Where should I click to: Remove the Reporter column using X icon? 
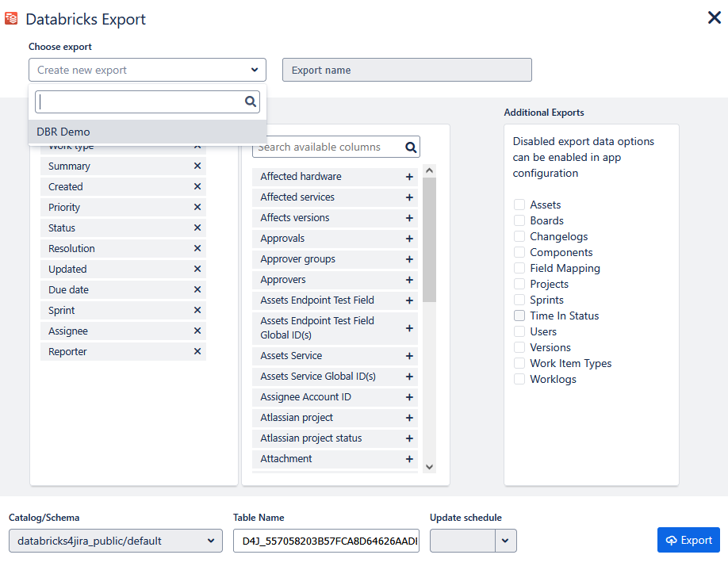(197, 352)
